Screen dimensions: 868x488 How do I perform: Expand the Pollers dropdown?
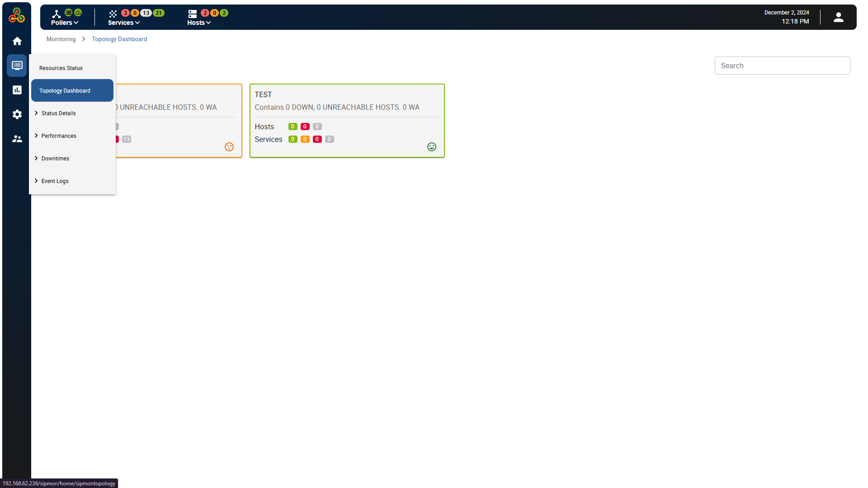pyautogui.click(x=65, y=23)
